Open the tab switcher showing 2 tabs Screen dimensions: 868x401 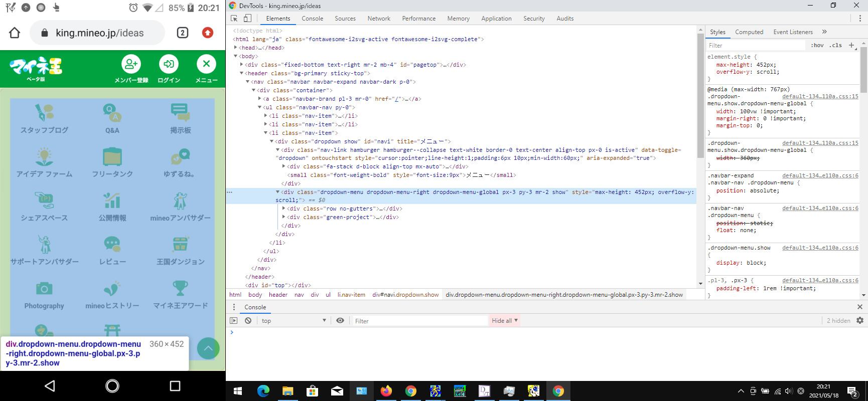[x=183, y=33]
